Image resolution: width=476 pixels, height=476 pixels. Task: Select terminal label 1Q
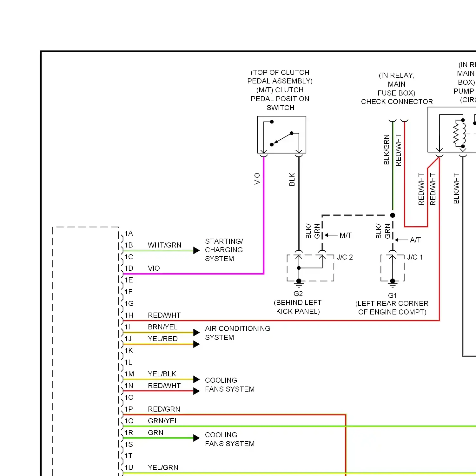[129, 421]
